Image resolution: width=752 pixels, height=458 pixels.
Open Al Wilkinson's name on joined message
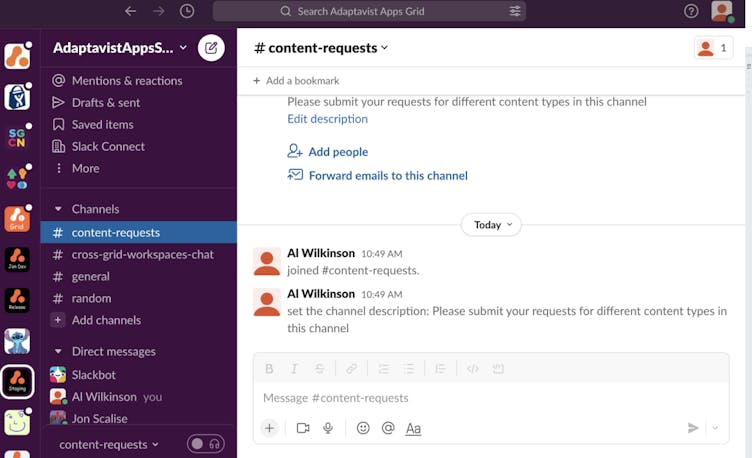[x=321, y=253]
